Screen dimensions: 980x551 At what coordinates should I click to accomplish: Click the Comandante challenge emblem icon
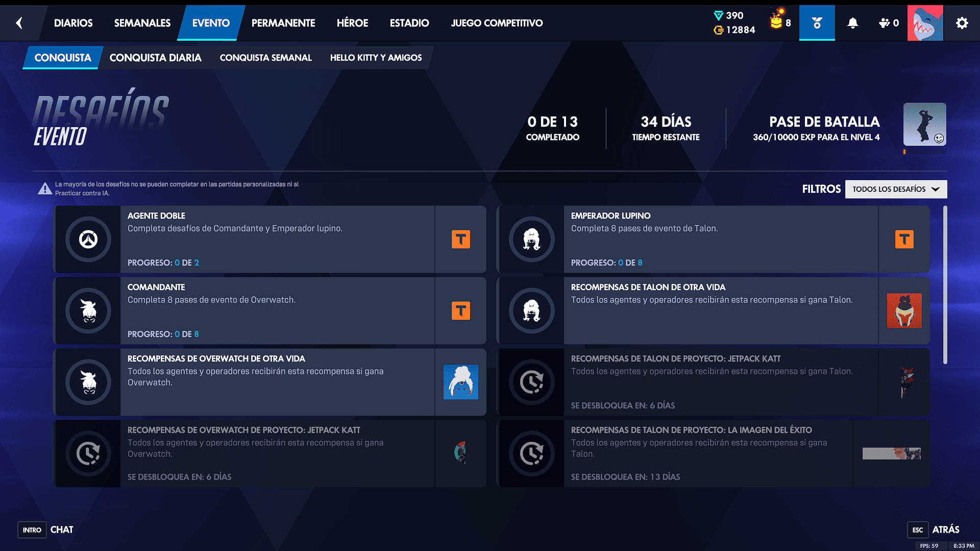[88, 311]
